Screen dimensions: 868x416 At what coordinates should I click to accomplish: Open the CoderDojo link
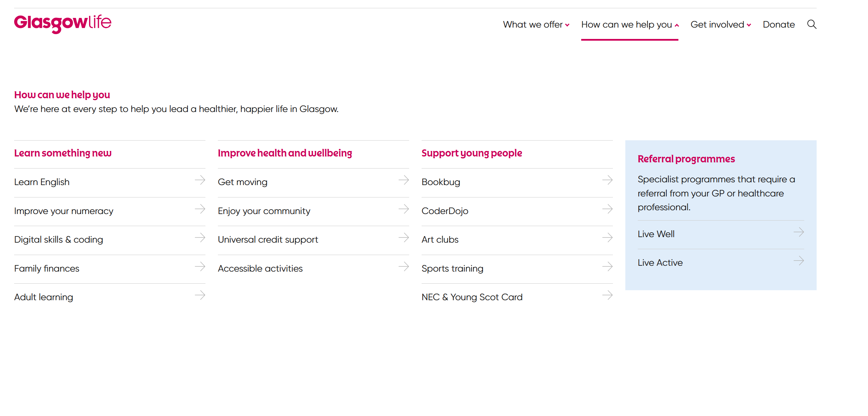445,211
